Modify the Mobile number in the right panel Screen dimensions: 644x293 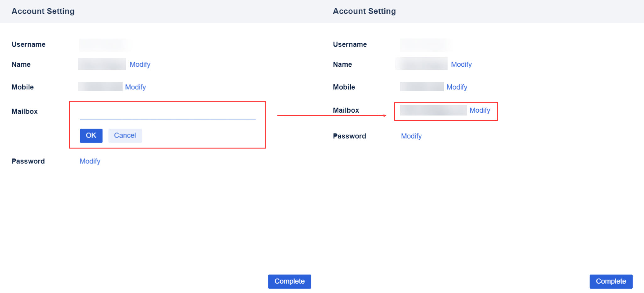point(457,87)
